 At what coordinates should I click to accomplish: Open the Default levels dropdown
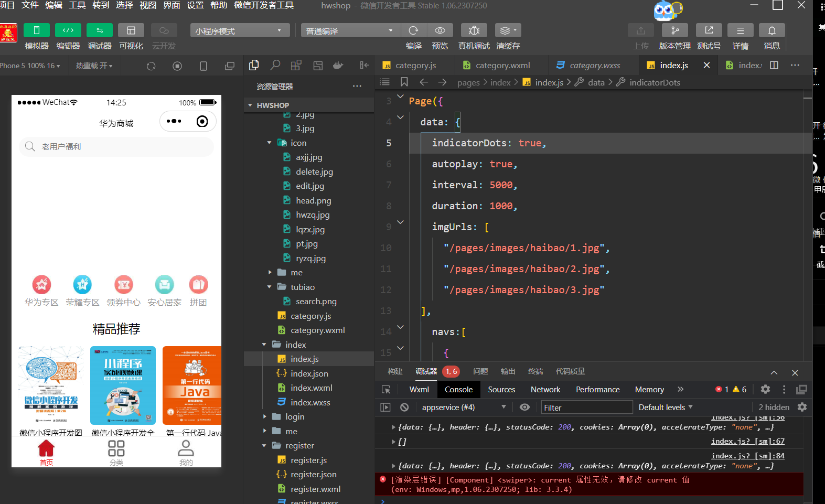pos(666,408)
